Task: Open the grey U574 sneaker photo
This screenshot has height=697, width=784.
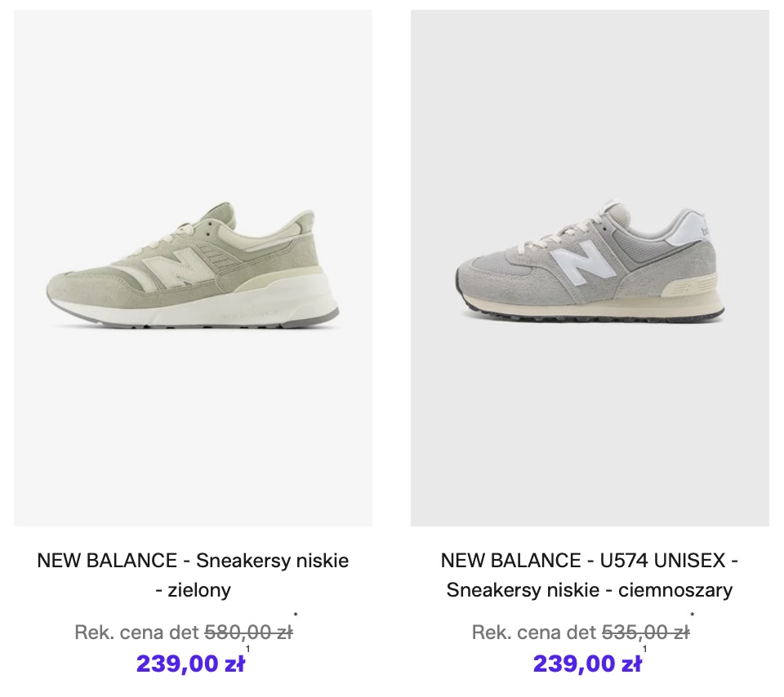Action: pyautogui.click(x=590, y=268)
